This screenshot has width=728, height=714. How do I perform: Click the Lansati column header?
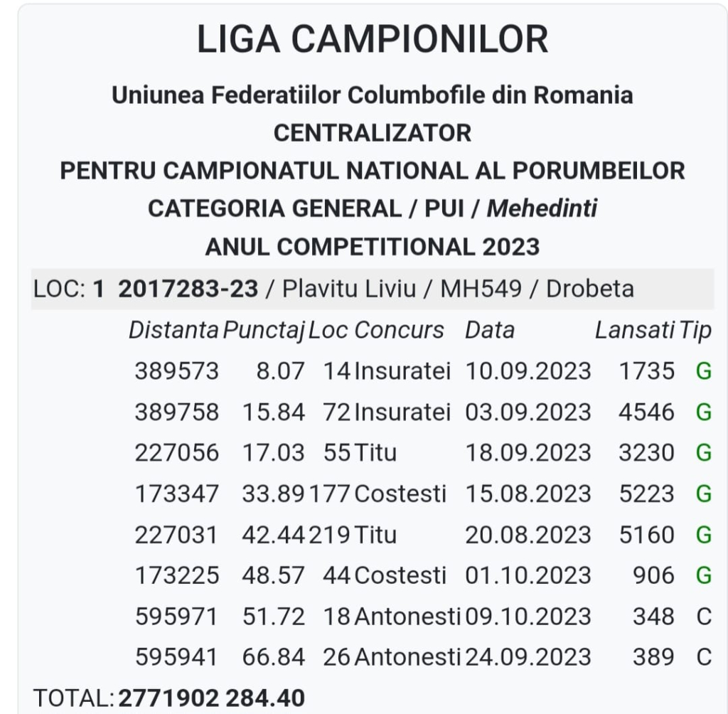point(635,330)
